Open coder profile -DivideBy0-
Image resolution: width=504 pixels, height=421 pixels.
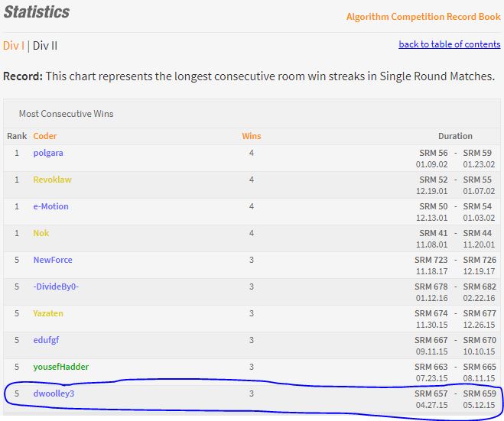pyautogui.click(x=56, y=287)
